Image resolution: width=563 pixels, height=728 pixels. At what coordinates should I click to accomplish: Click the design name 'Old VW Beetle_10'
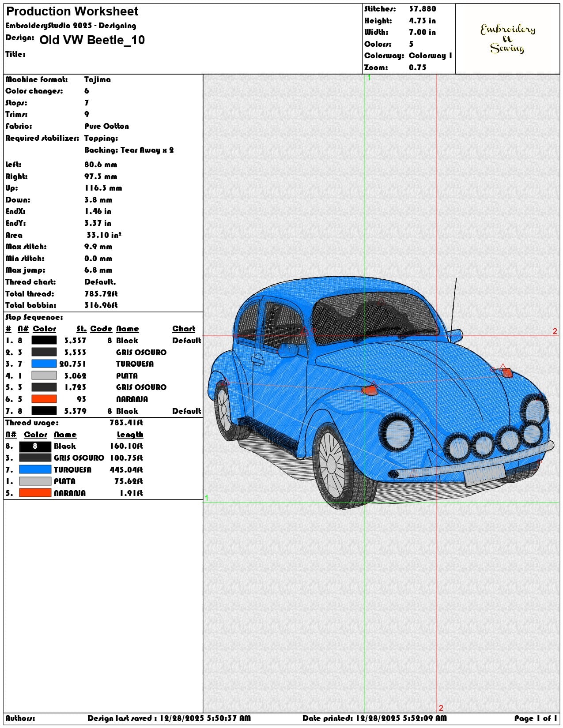point(92,40)
